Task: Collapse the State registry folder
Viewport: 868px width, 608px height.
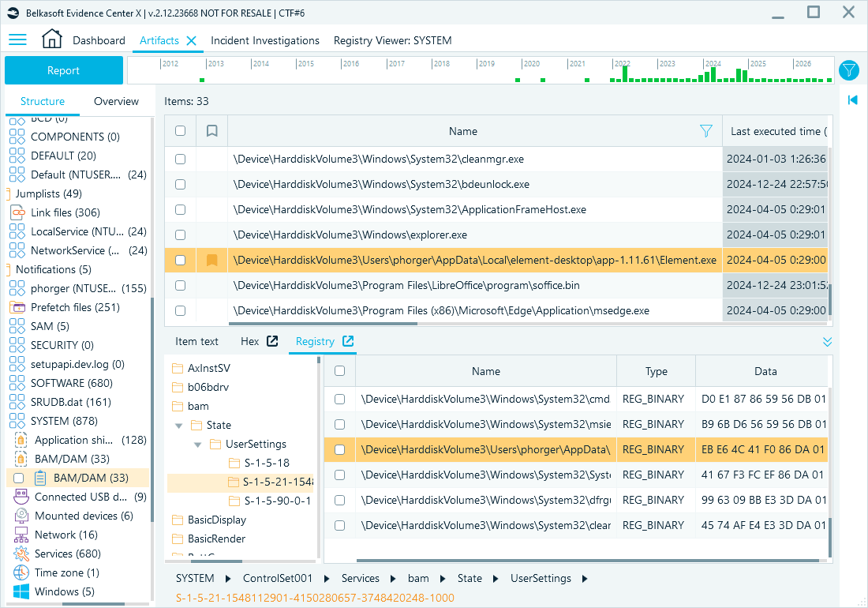Action: click(179, 426)
